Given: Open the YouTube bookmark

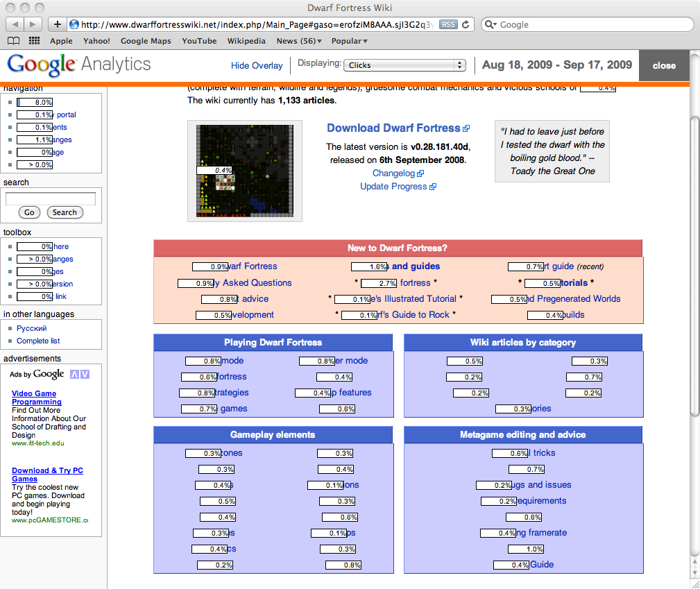Looking at the screenshot, I should coord(199,41).
